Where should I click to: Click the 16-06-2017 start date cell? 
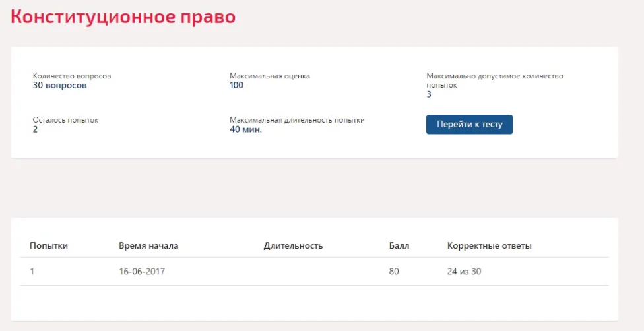coord(142,272)
